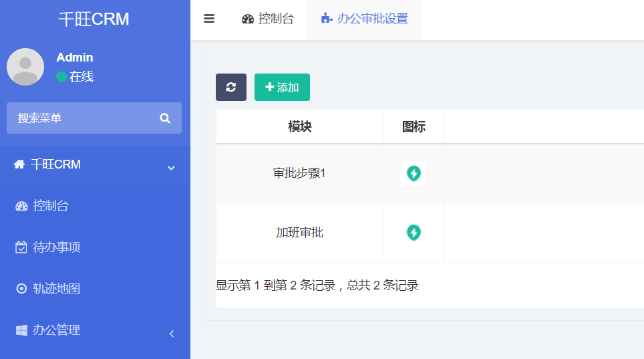Click the 千旺CRM logo title
Screen dimensions: 644x359
coord(94,19)
